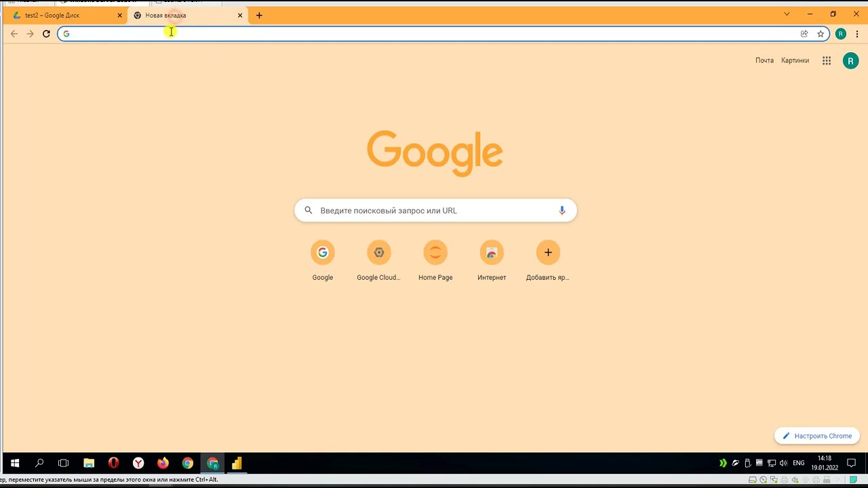868x488 pixels.
Task: Open the volume tray icon
Action: click(784, 463)
